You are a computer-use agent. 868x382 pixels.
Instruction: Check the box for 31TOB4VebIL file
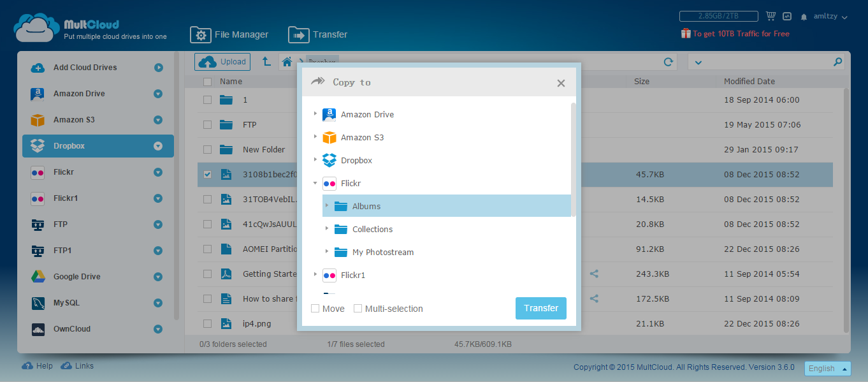click(x=207, y=199)
